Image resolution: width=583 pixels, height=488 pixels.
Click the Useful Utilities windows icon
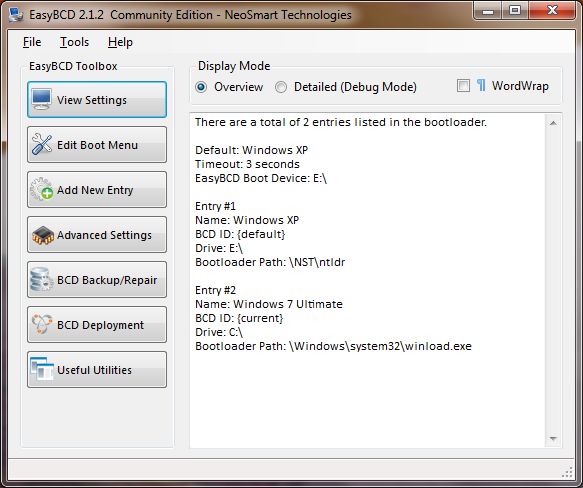click(41, 369)
